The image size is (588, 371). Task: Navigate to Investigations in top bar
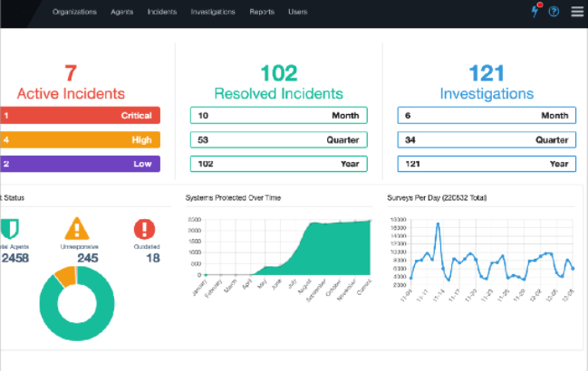(x=213, y=12)
